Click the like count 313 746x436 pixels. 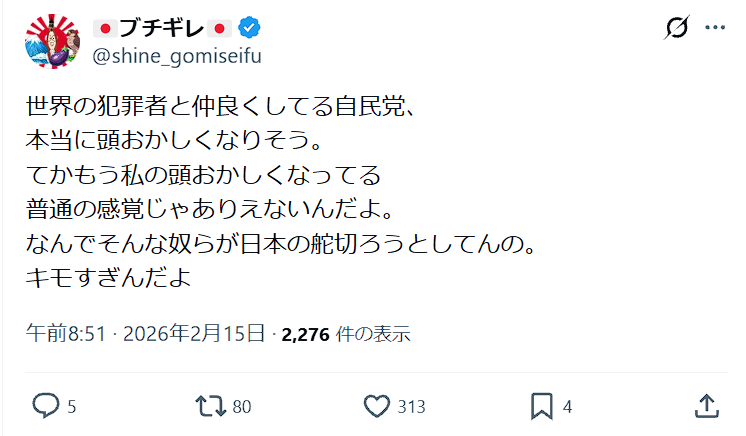[x=410, y=406]
